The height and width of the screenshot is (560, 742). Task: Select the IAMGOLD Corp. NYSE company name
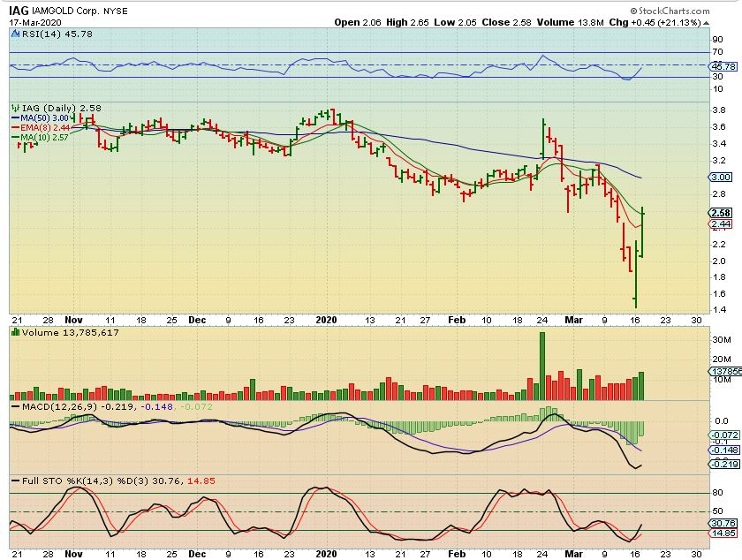[x=79, y=11]
